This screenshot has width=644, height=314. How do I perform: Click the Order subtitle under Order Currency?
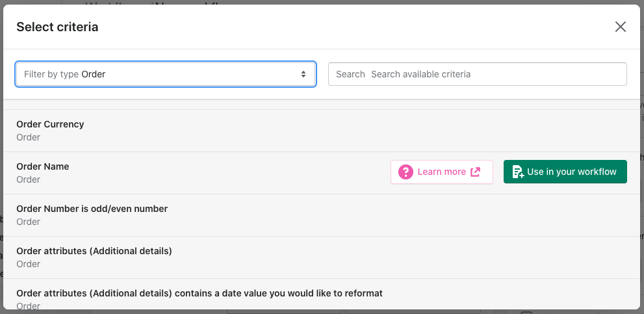tap(28, 137)
